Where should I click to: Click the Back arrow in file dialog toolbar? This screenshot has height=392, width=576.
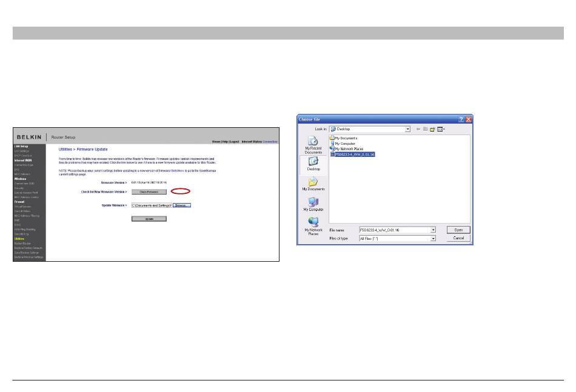click(x=417, y=129)
